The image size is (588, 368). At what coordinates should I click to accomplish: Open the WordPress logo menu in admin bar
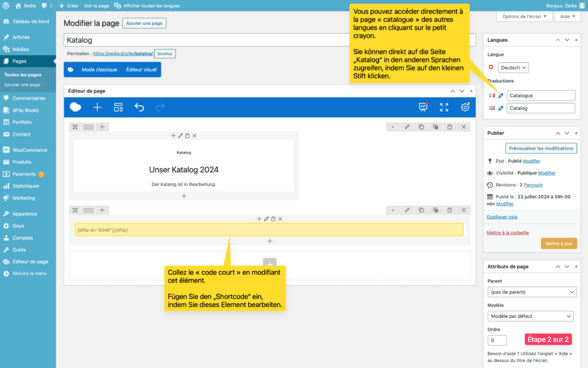[6, 6]
